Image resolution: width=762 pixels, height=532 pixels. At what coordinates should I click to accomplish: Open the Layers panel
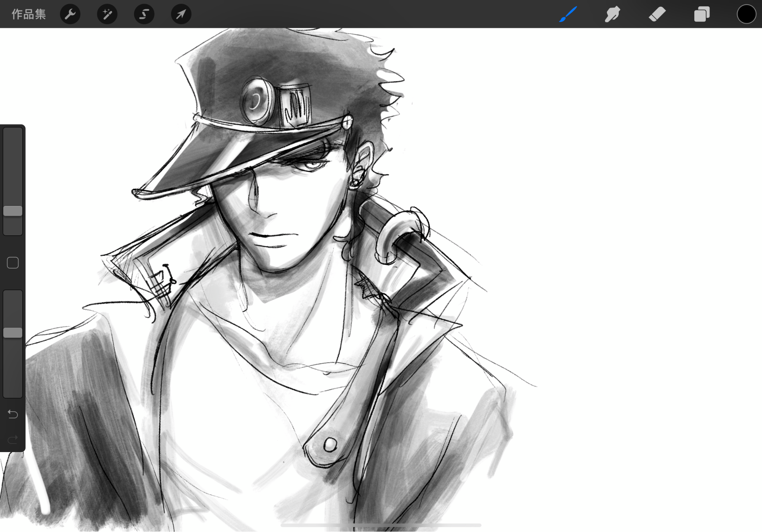pyautogui.click(x=702, y=14)
